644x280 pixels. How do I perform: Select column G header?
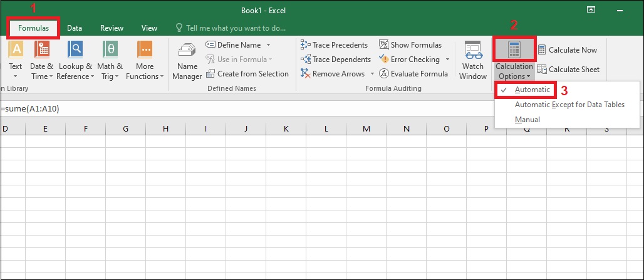125,129
